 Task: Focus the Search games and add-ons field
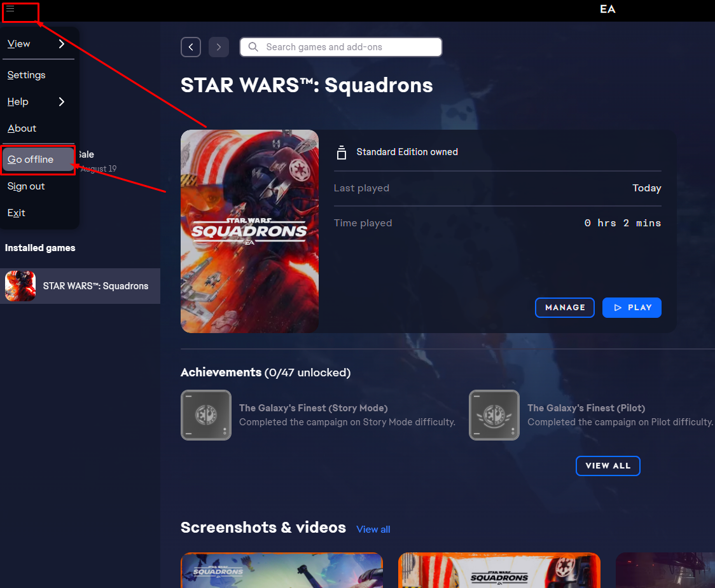click(x=341, y=47)
